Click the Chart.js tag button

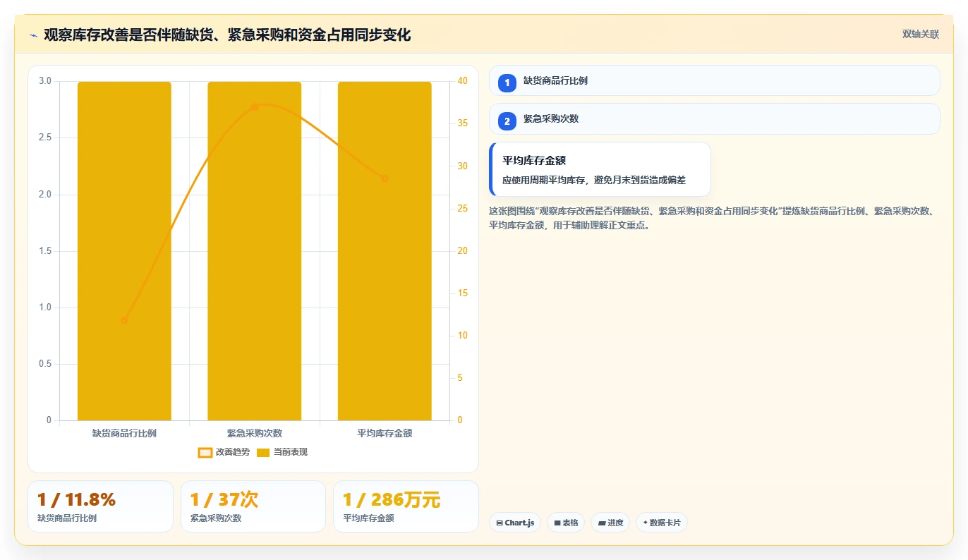515,523
